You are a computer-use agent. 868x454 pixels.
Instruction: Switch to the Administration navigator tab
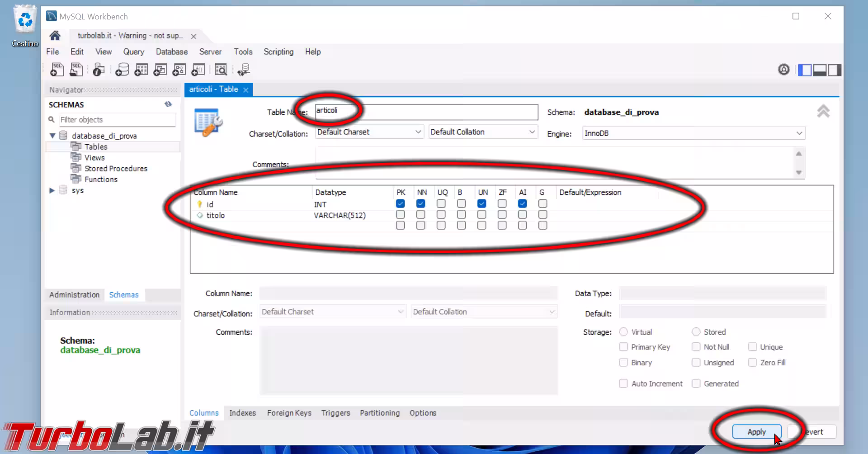[75, 295]
